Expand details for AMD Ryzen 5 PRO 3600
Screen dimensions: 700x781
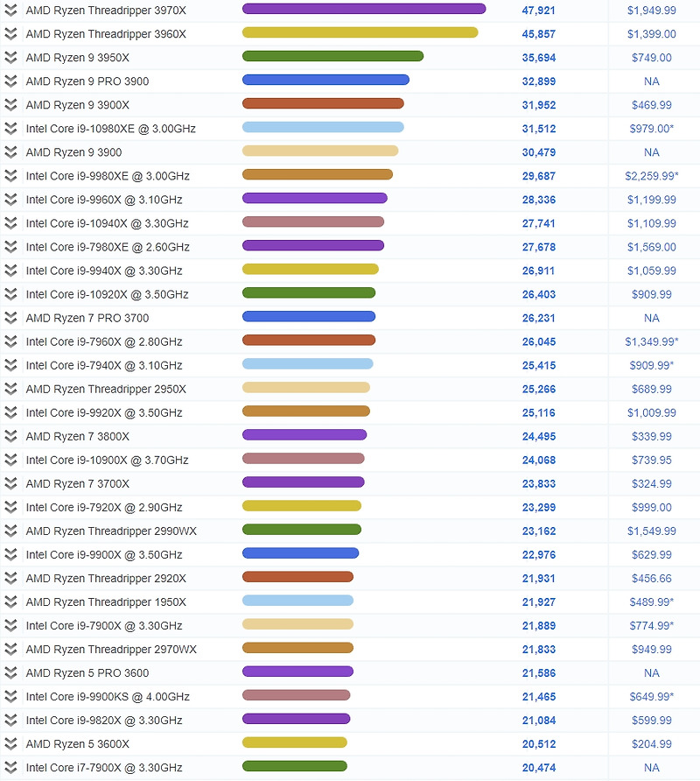(x=11, y=672)
